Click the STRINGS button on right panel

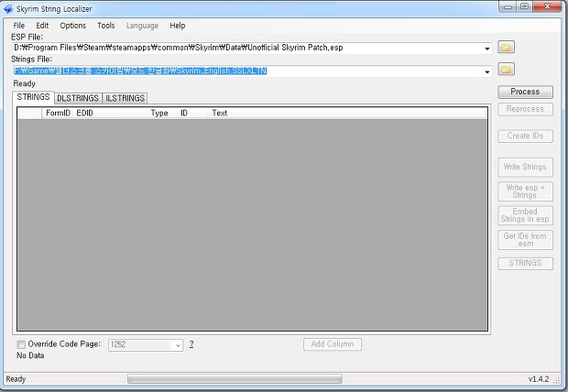(x=525, y=264)
